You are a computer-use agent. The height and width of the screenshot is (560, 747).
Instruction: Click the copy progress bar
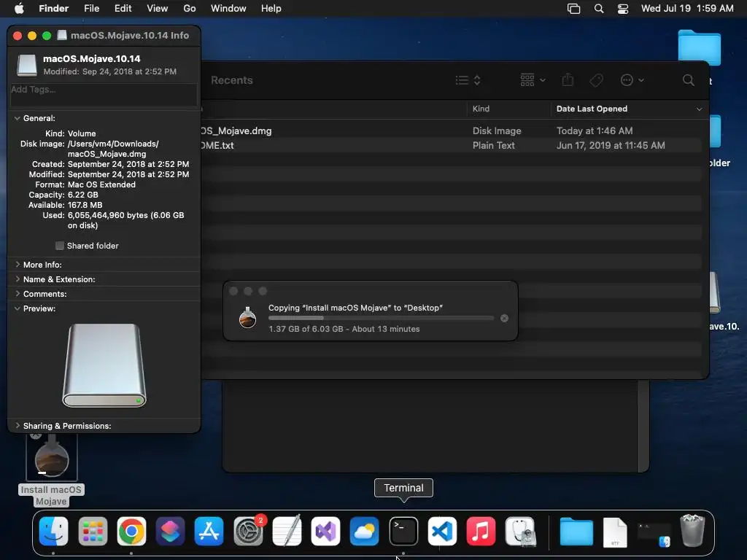click(x=381, y=318)
